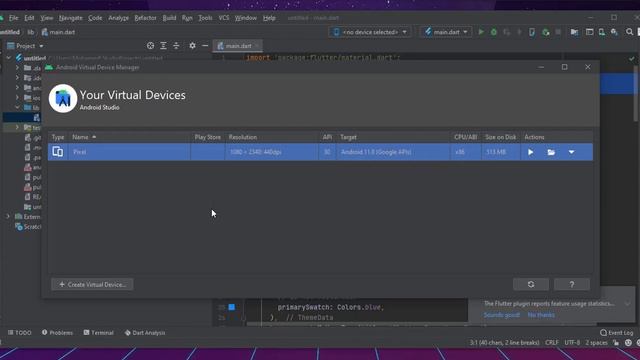Select the Pixel device type icon
The height and width of the screenshot is (360, 640).
[x=58, y=152]
